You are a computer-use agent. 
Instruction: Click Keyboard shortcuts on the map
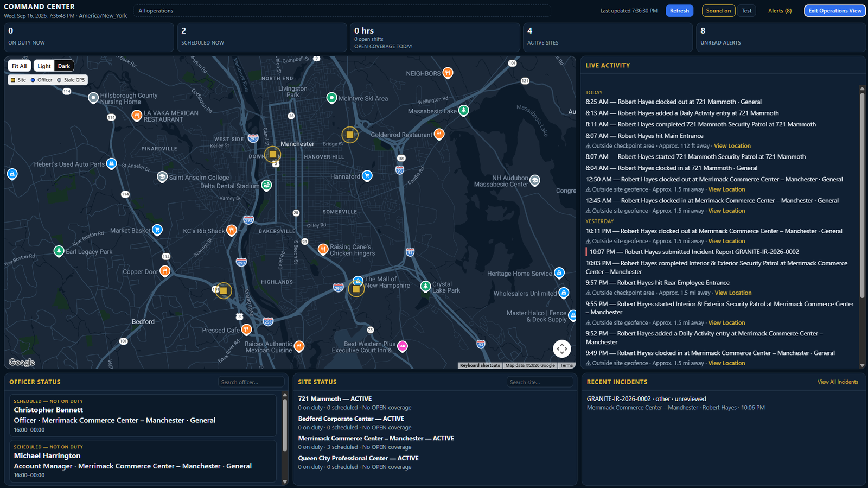click(x=480, y=365)
